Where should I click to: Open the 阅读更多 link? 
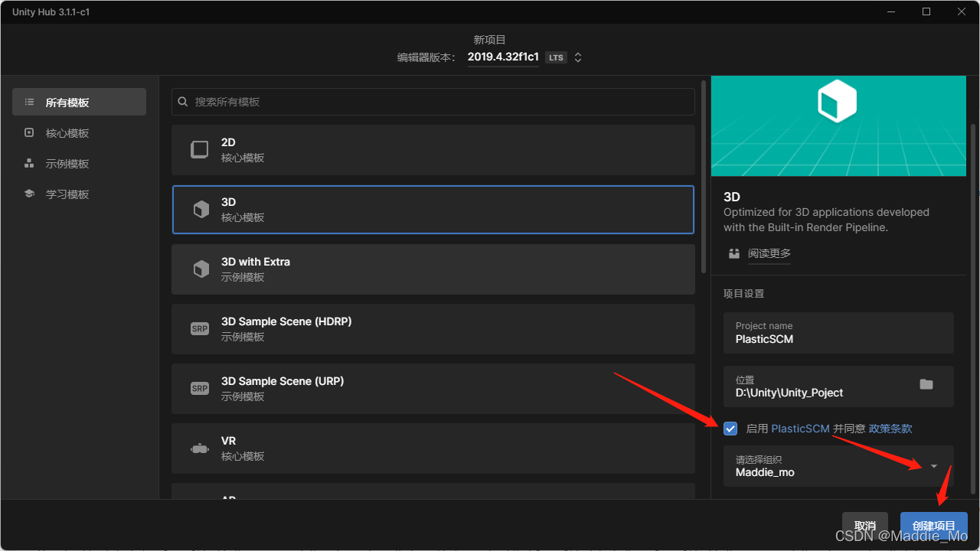[x=769, y=253]
